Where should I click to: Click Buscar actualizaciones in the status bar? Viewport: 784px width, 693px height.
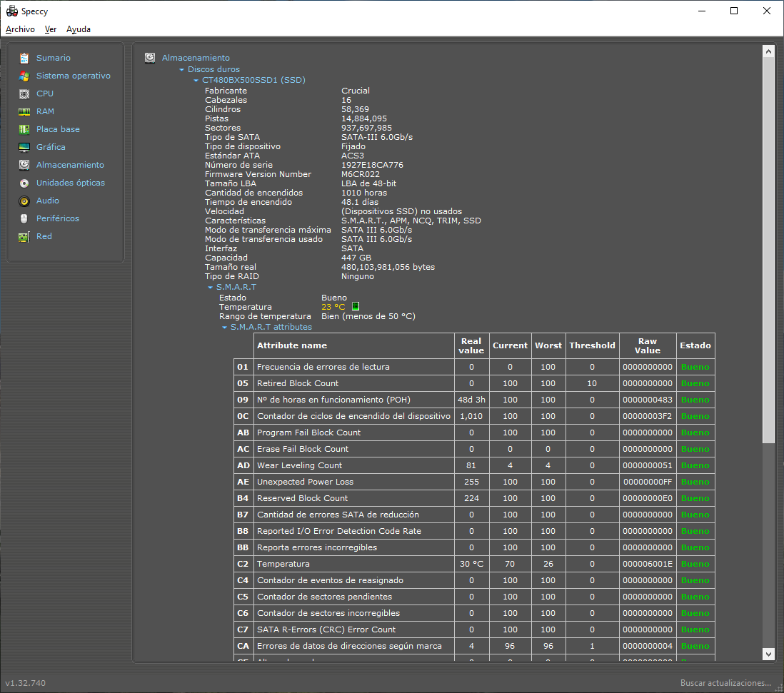[x=726, y=683]
